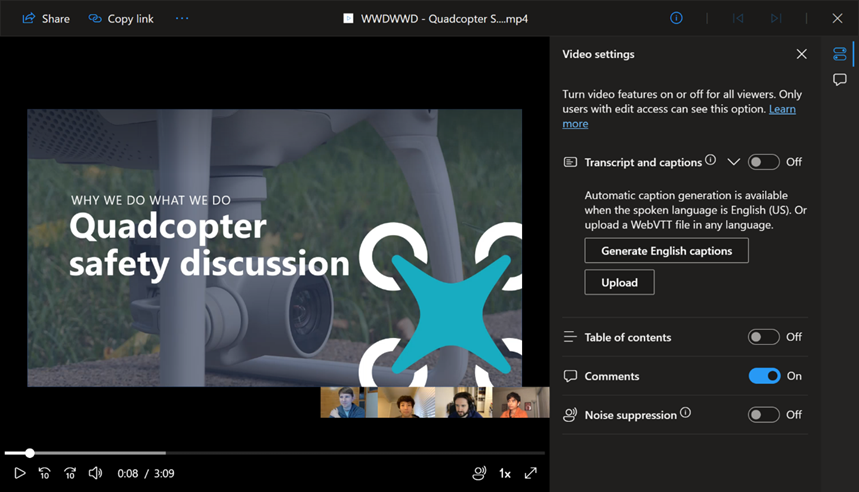Image resolution: width=859 pixels, height=492 pixels.
Task: Open the more options ellipsis menu
Action: 182,18
